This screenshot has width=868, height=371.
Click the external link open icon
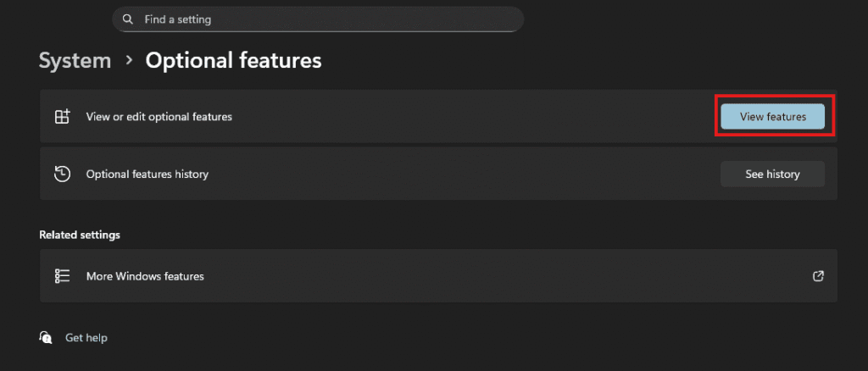818,276
